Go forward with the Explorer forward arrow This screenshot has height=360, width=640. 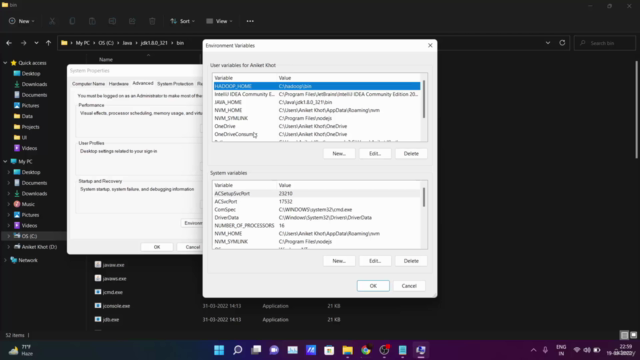pos(23,43)
